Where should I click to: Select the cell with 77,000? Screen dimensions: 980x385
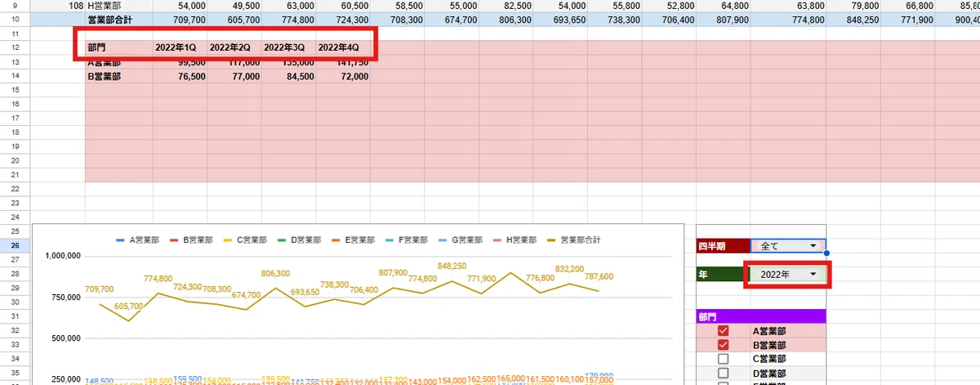click(234, 75)
